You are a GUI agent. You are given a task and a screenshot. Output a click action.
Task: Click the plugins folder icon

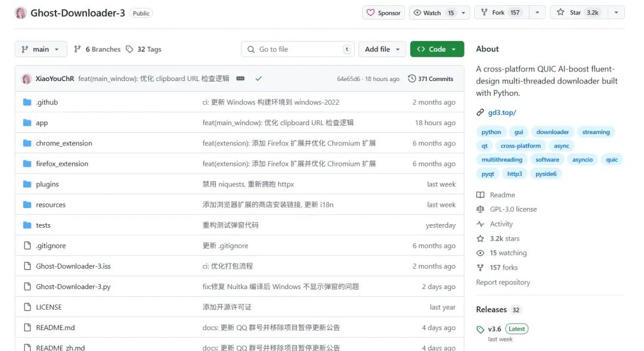28,184
